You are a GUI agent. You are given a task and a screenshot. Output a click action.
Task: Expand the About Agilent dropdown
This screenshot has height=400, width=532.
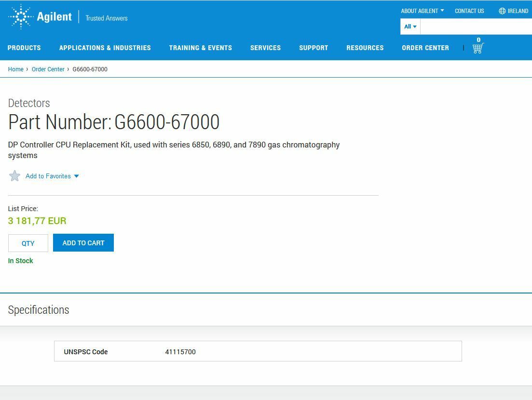pos(422,11)
